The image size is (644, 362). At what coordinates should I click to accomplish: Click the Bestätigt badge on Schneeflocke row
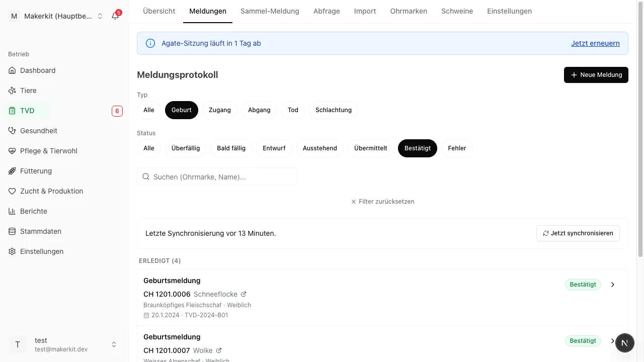coord(583,285)
